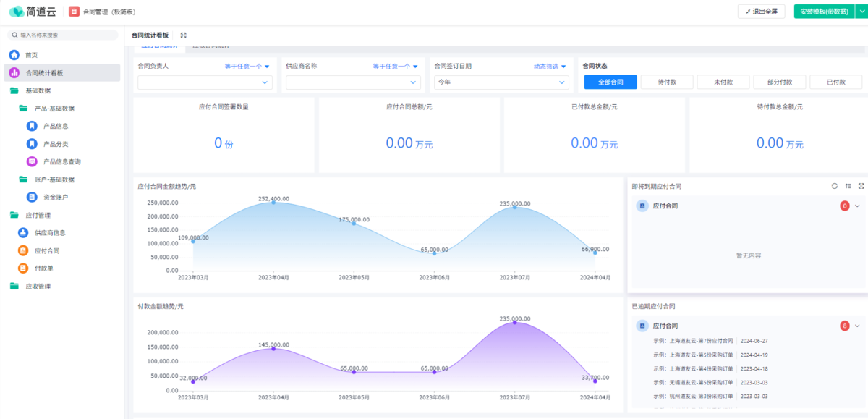This screenshot has width=868, height=419.
Task: Click fullscreen icon beside 合同统计看板 title
Action: pos(183,35)
